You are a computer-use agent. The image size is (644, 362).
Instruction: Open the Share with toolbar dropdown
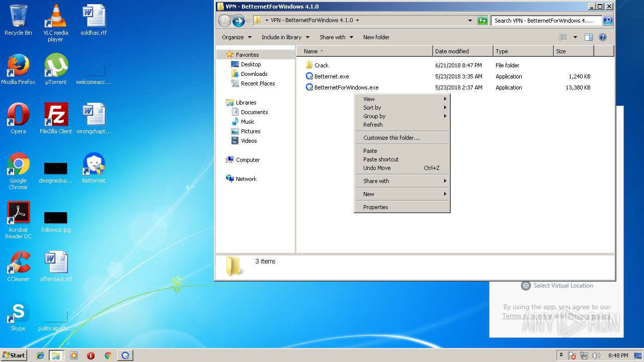[336, 37]
